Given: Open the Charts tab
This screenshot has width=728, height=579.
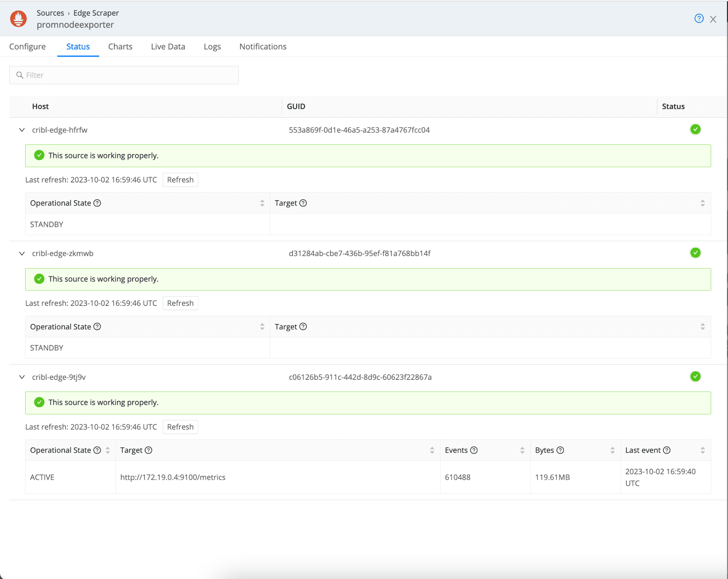Looking at the screenshot, I should coord(120,47).
